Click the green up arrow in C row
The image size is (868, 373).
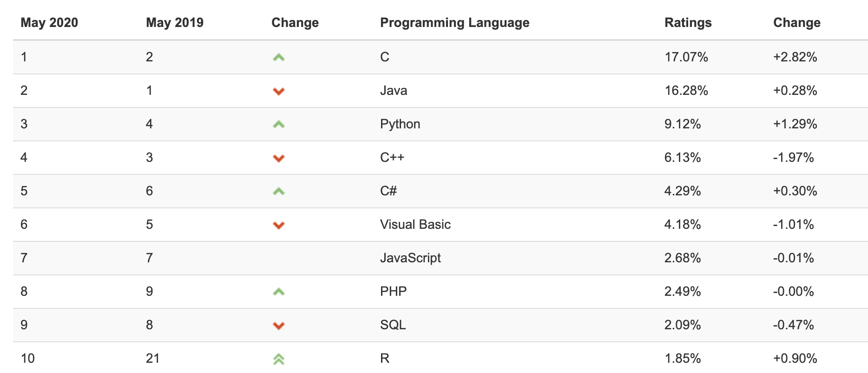pos(278,58)
